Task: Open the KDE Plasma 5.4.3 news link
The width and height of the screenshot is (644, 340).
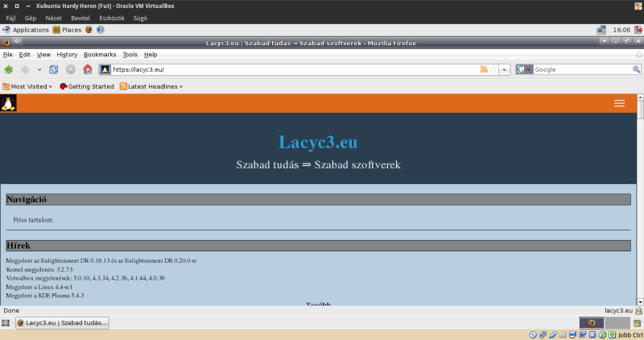Action: click(45, 296)
